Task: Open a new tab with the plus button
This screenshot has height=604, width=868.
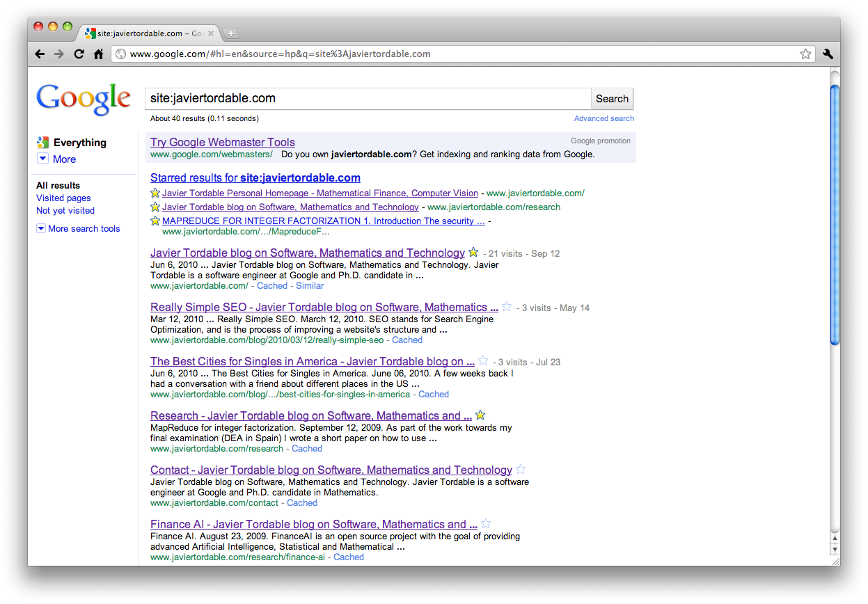Action: pyautogui.click(x=231, y=33)
